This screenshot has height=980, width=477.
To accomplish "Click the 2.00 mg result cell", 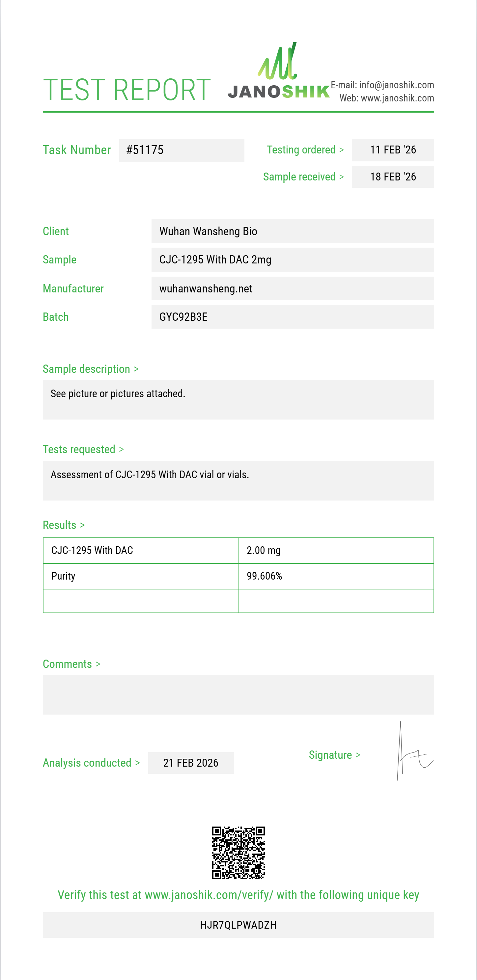I will (336, 551).
